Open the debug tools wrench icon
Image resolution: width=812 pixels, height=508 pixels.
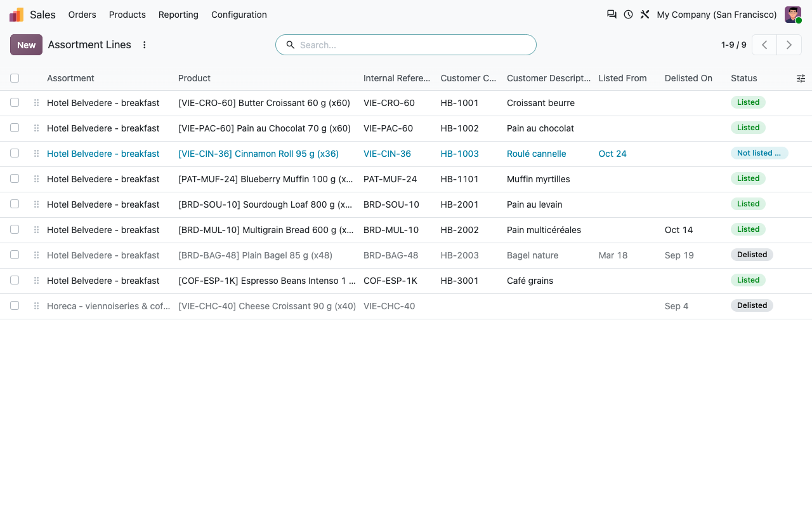[x=645, y=15]
